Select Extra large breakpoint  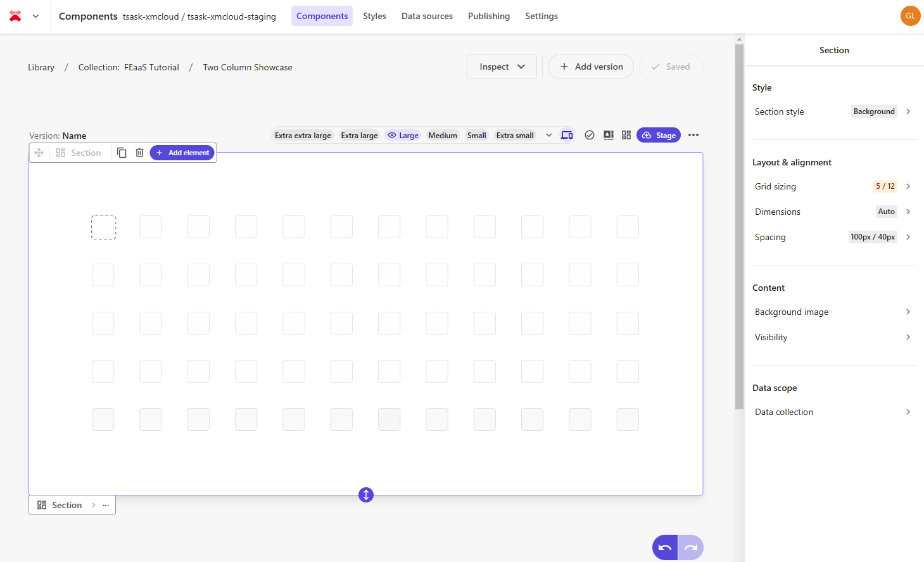point(359,136)
